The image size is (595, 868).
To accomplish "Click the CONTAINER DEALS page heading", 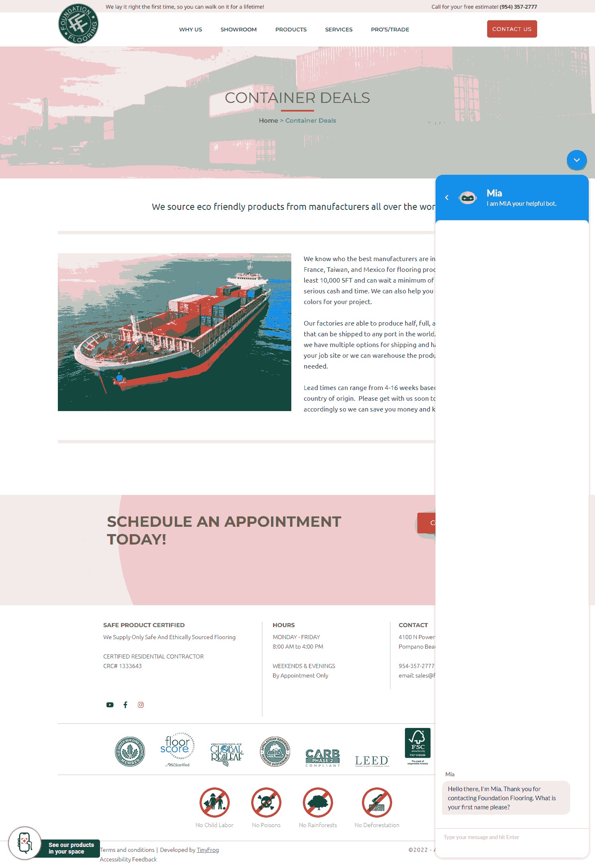I will (297, 98).
